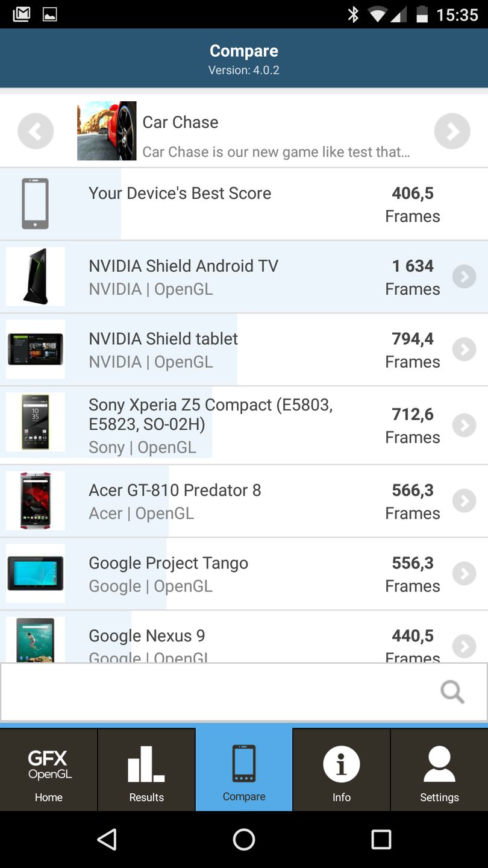Switch to the Results tab
The image size is (488, 868).
click(146, 770)
